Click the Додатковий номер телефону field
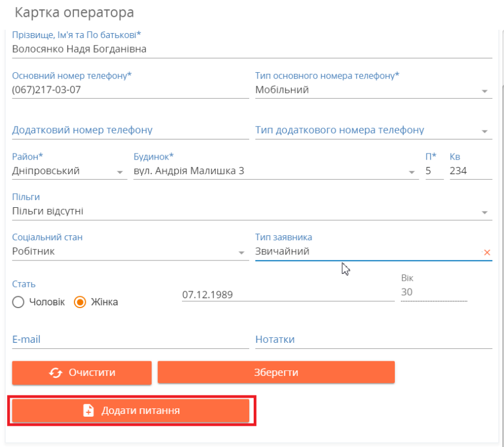This screenshot has height=447, width=504. pyautogui.click(x=130, y=131)
